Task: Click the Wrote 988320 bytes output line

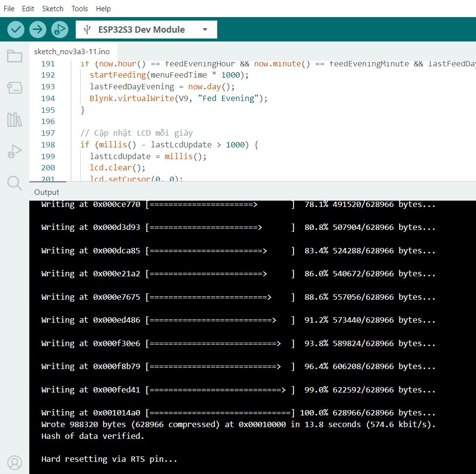Action: [x=238, y=425]
